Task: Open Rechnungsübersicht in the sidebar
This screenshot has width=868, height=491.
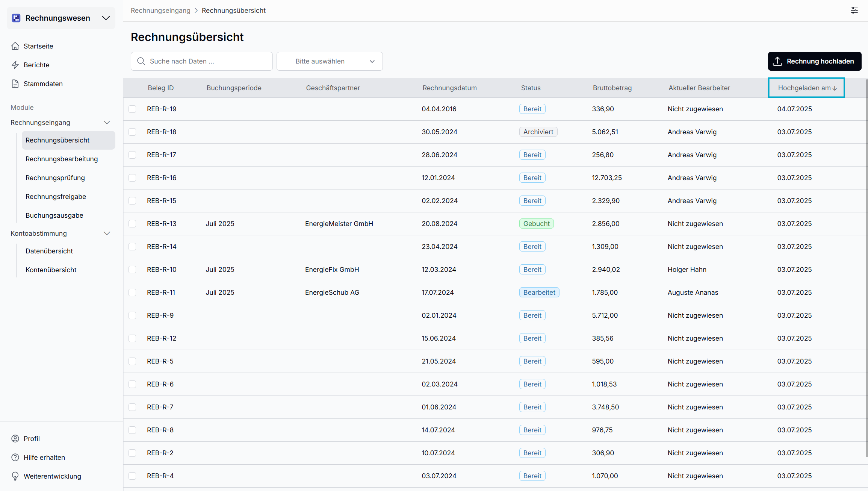Action: (x=68, y=140)
